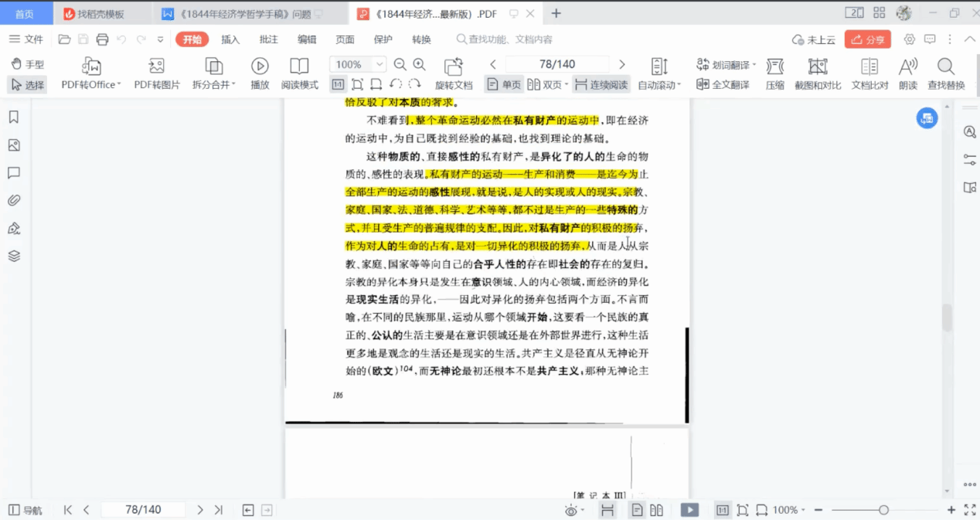The height and width of the screenshot is (520, 980).
Task: Toggle 单页 single page view
Action: click(503, 85)
